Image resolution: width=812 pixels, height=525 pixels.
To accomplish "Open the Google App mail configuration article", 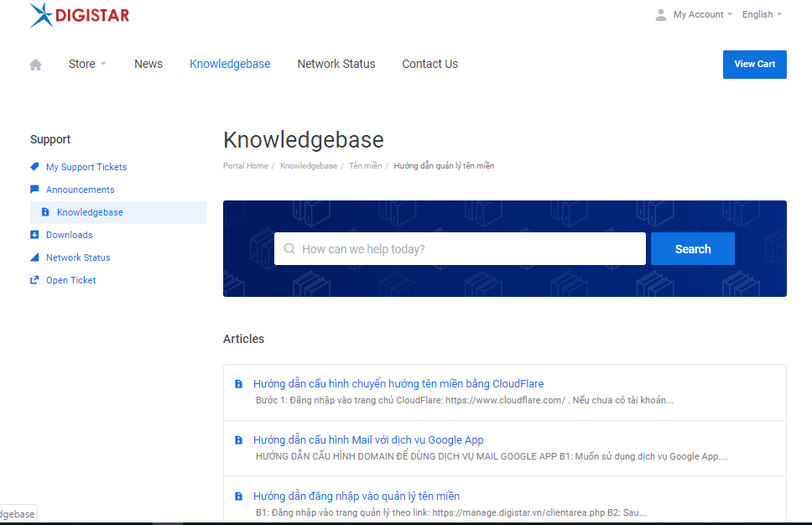I will pos(368,439).
